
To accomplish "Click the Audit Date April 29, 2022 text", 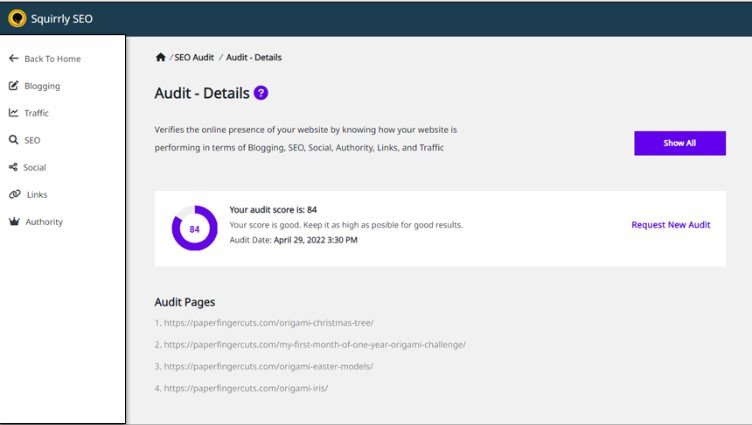I will tap(294, 240).
